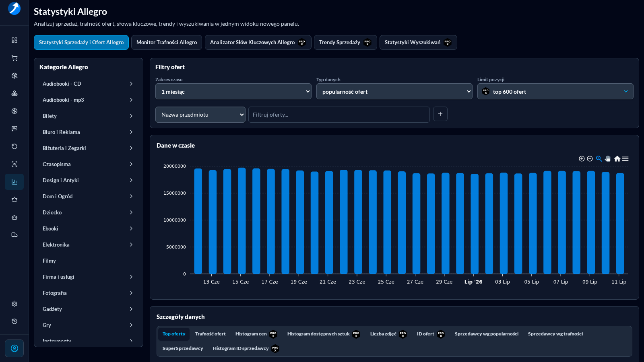Select the chart panning hand tool
Viewport: 644px width, 362px height.
pyautogui.click(x=608, y=159)
